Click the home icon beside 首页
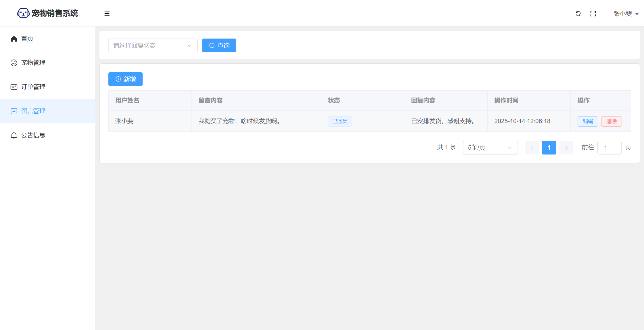Viewport: 644px width, 330px height. pyautogui.click(x=14, y=39)
